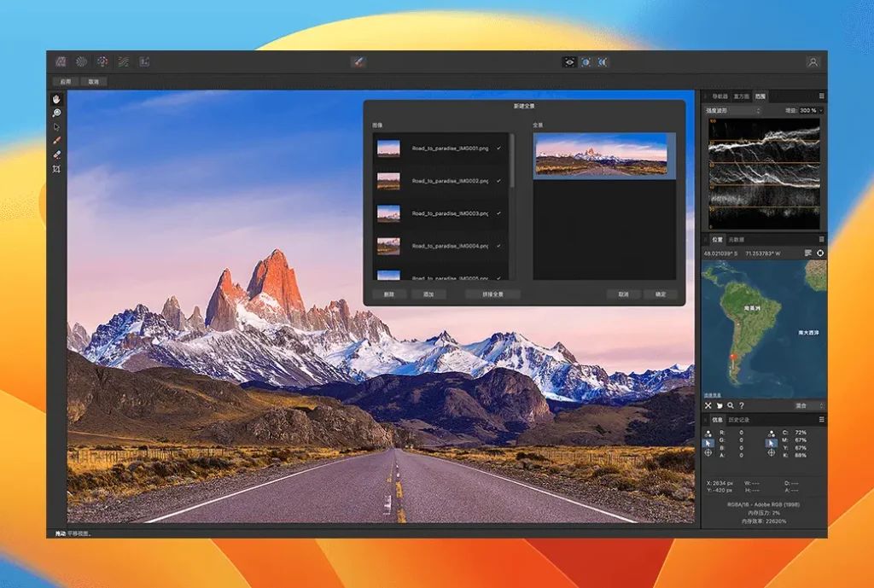Click the 拼接全景 (Stitch Panorama) button
Image resolution: width=874 pixels, height=588 pixels.
click(492, 294)
